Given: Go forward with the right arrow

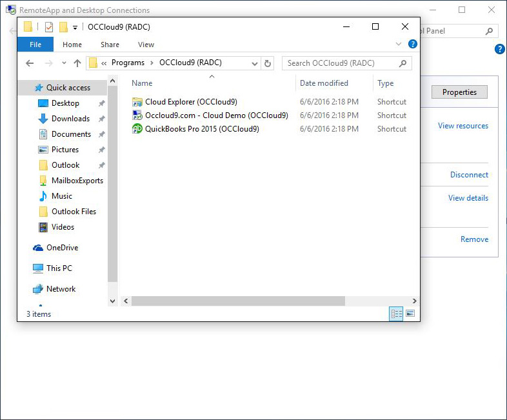Looking at the screenshot, I should coord(48,63).
